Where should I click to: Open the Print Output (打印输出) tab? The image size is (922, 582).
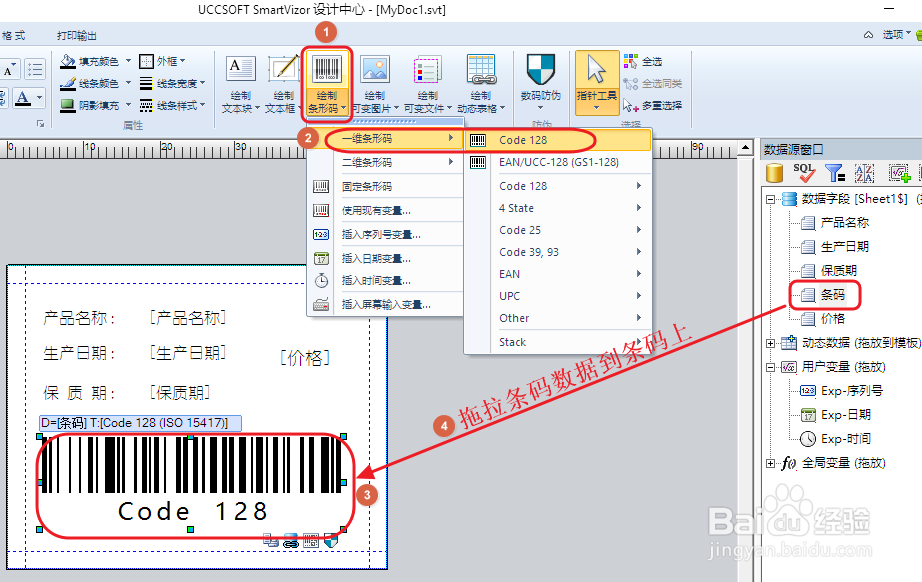pyautogui.click(x=76, y=35)
